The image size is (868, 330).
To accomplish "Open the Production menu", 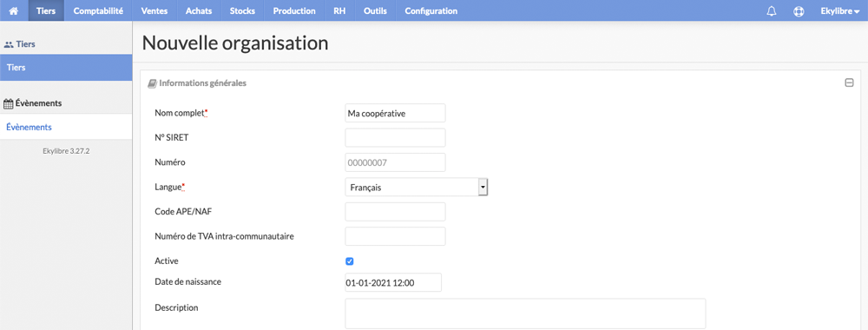I will 294,11.
